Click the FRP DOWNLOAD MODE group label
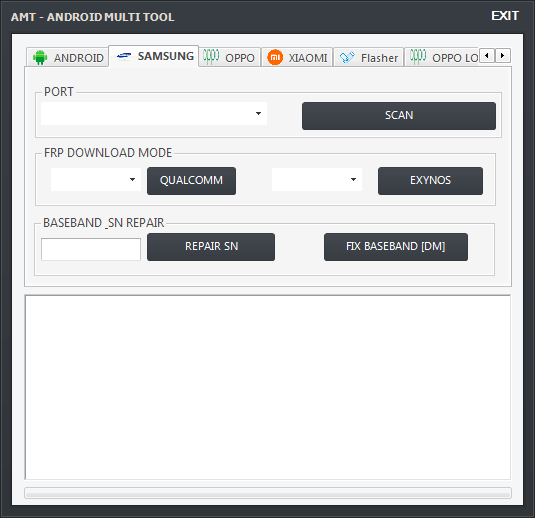This screenshot has width=535, height=518. tap(108, 153)
